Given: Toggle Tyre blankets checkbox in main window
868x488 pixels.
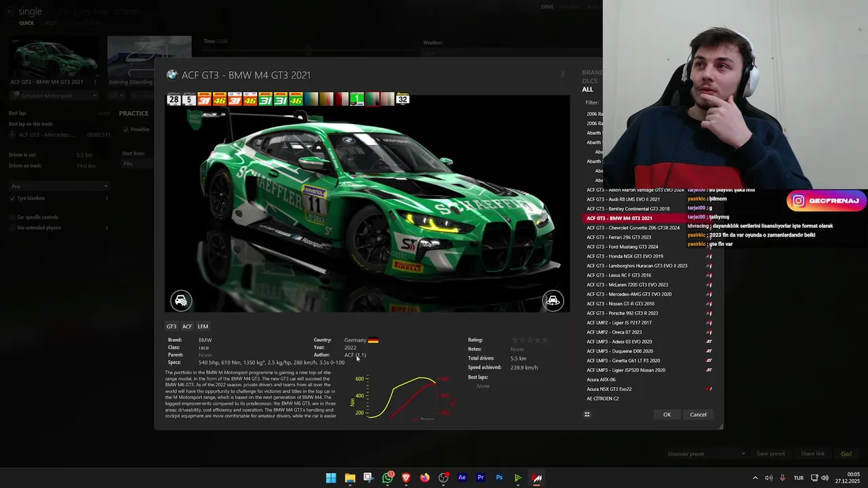Looking at the screenshot, I should (12, 199).
